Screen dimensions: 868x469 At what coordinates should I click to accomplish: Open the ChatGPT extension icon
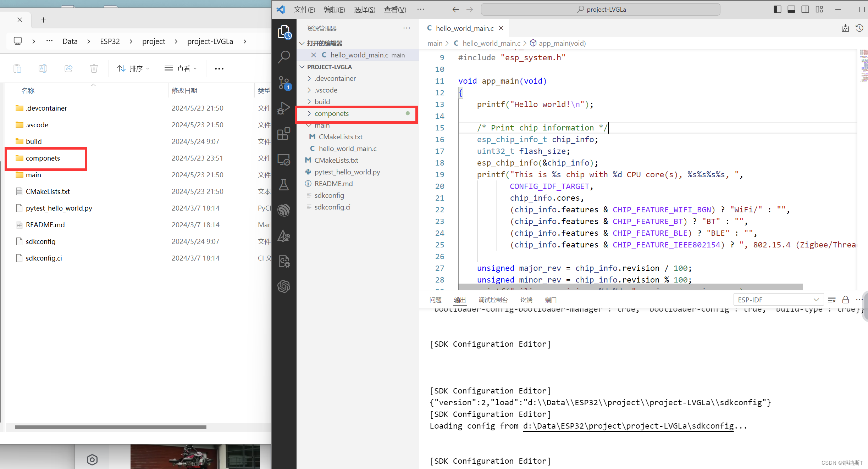point(284,286)
